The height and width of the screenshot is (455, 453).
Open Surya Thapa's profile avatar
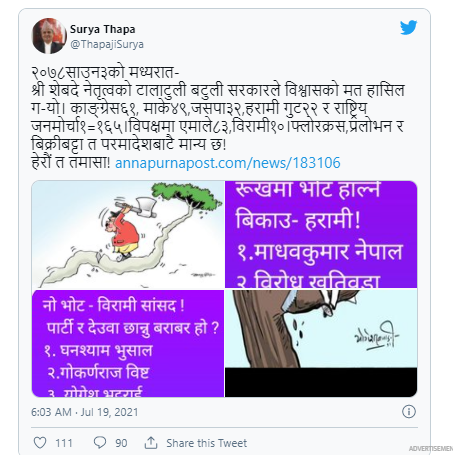[49, 36]
